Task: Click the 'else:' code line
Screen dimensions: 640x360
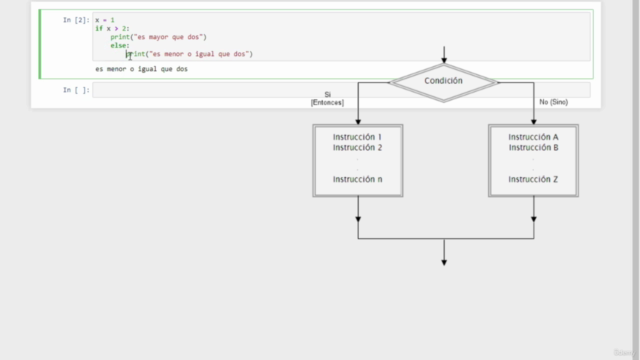Action: (x=120, y=46)
